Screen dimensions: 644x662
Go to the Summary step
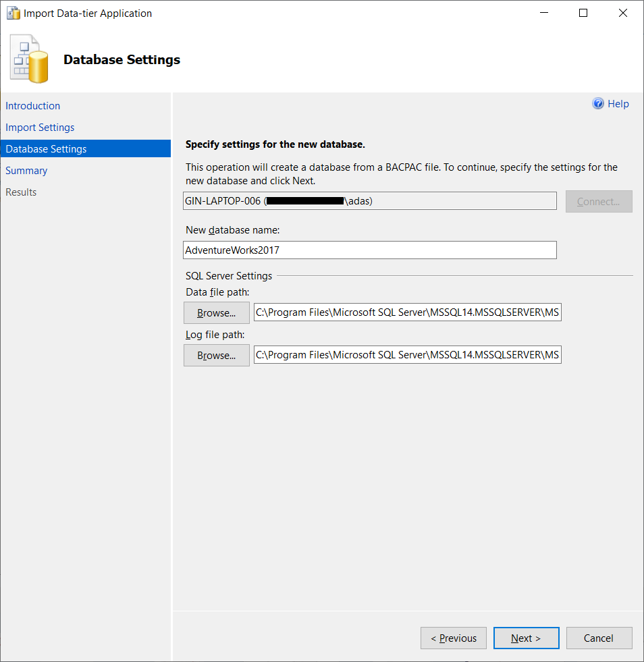[26, 170]
